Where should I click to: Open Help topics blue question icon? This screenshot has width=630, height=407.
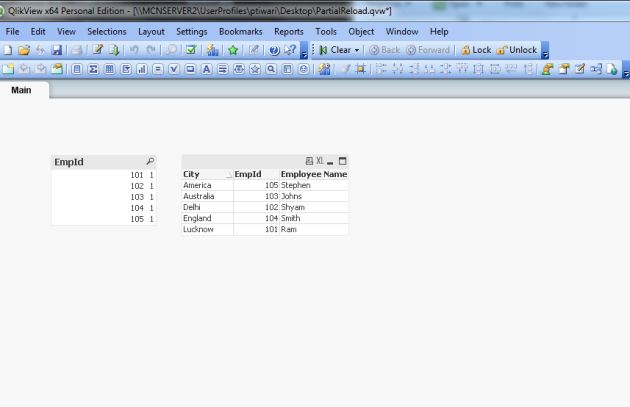(x=274, y=50)
